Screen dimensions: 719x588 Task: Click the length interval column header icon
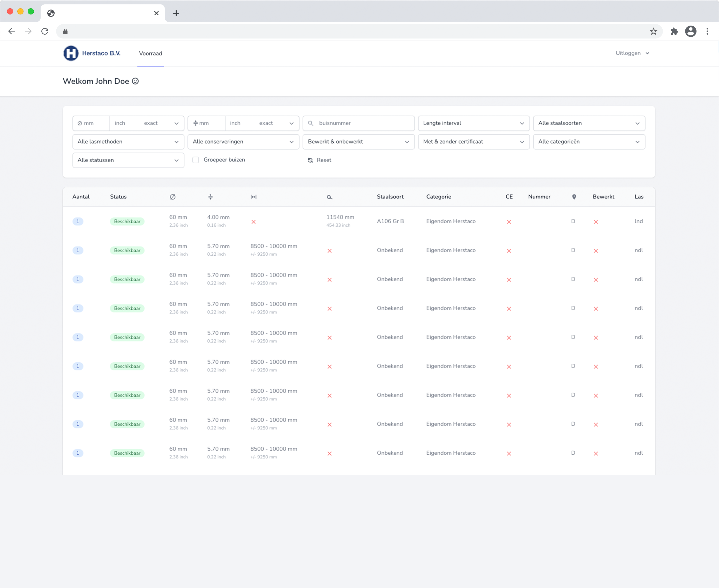(253, 197)
